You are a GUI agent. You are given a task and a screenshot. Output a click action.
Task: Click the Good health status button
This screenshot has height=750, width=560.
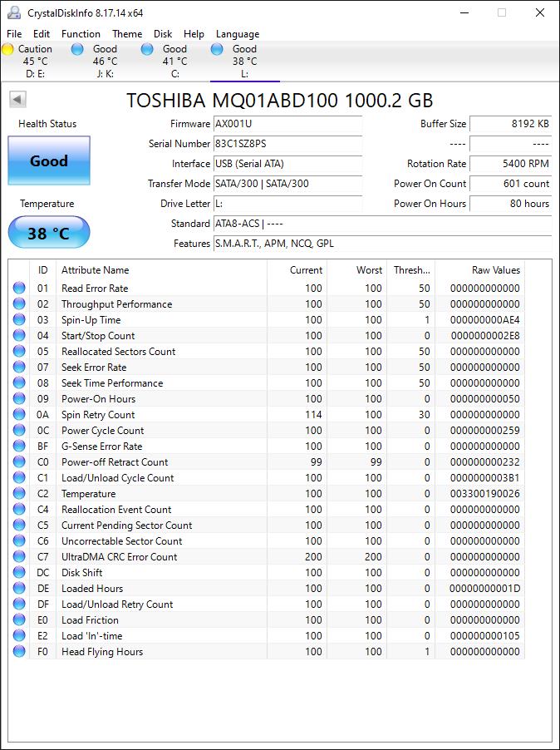click(49, 160)
